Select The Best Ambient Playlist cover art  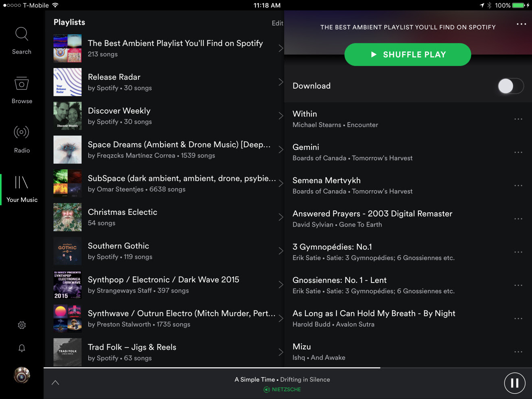(x=67, y=48)
